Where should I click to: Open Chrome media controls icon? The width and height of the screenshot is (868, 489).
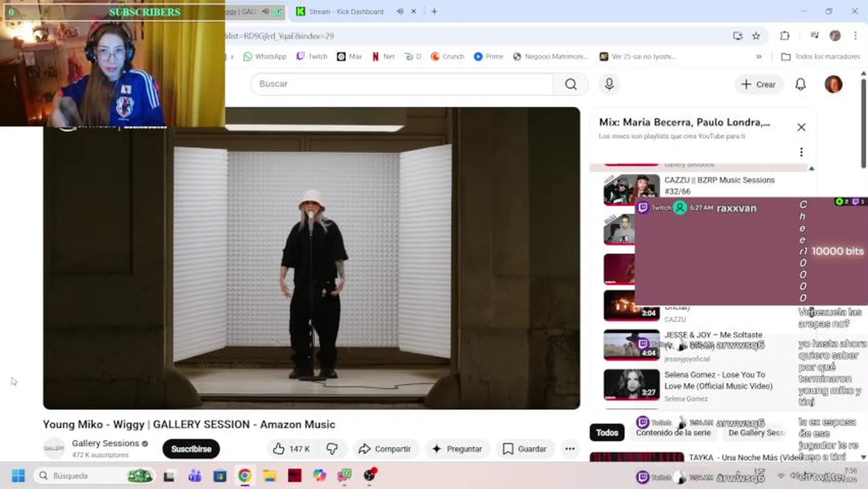[814, 36]
